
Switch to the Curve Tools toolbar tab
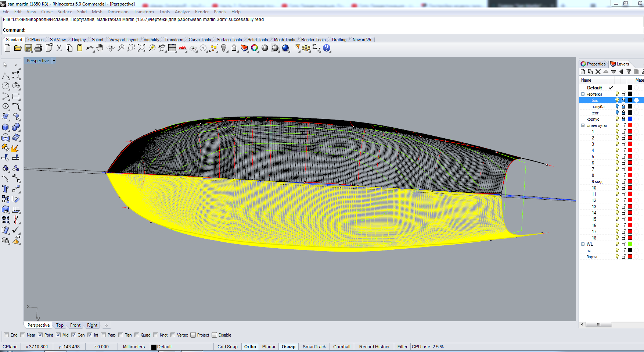pyautogui.click(x=199, y=40)
